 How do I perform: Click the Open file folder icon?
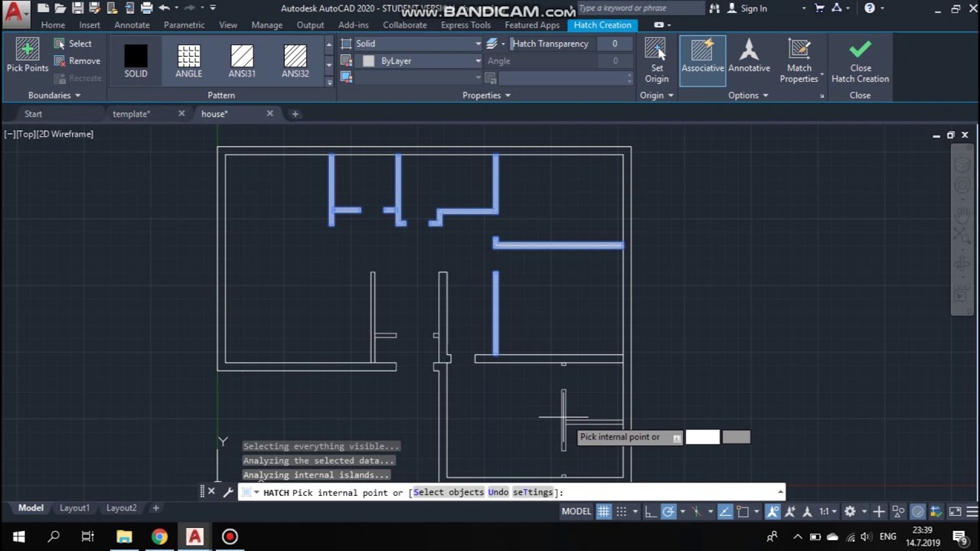click(x=60, y=8)
